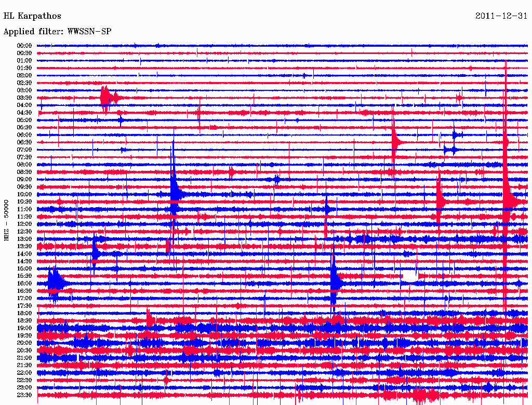Click the station title 'HL Karpathos'
Viewport: 532px width, 405px height.
pos(32,16)
